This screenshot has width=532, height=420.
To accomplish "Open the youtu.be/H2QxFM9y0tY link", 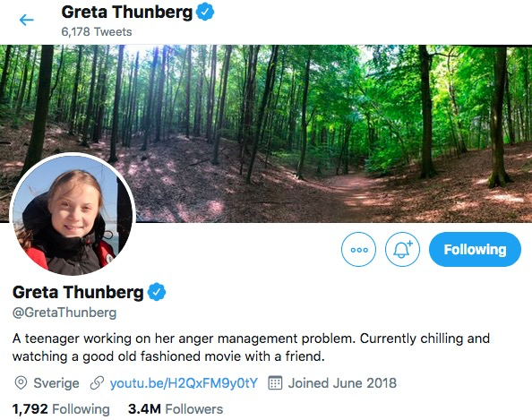I will click(184, 383).
